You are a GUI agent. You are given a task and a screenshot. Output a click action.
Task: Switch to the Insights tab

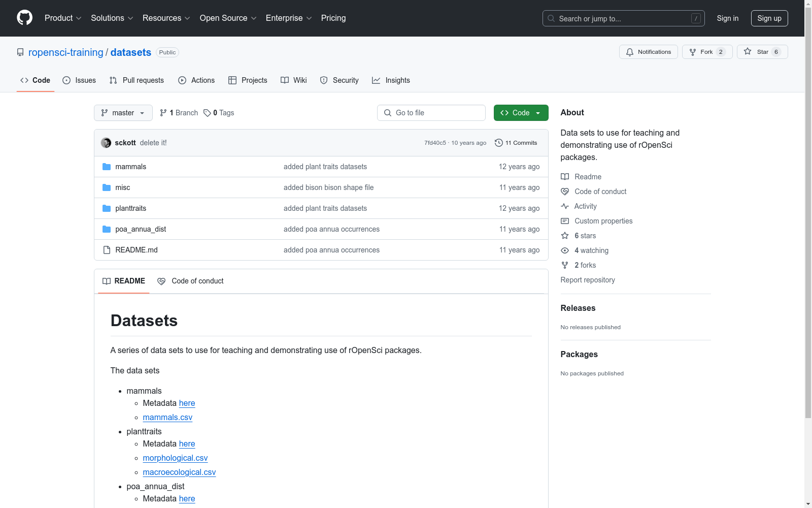391,80
